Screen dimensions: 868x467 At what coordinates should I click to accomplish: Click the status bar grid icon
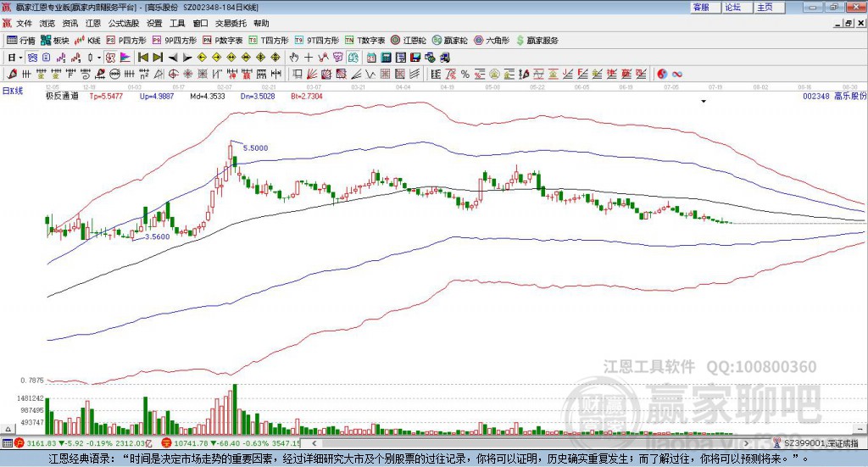(x=7, y=443)
